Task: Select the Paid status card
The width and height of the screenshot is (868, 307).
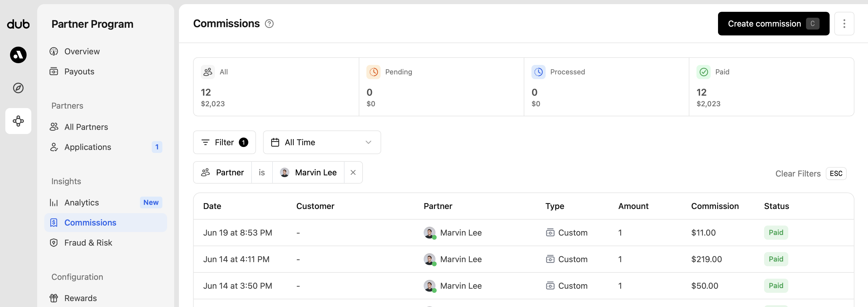Action: click(x=772, y=87)
